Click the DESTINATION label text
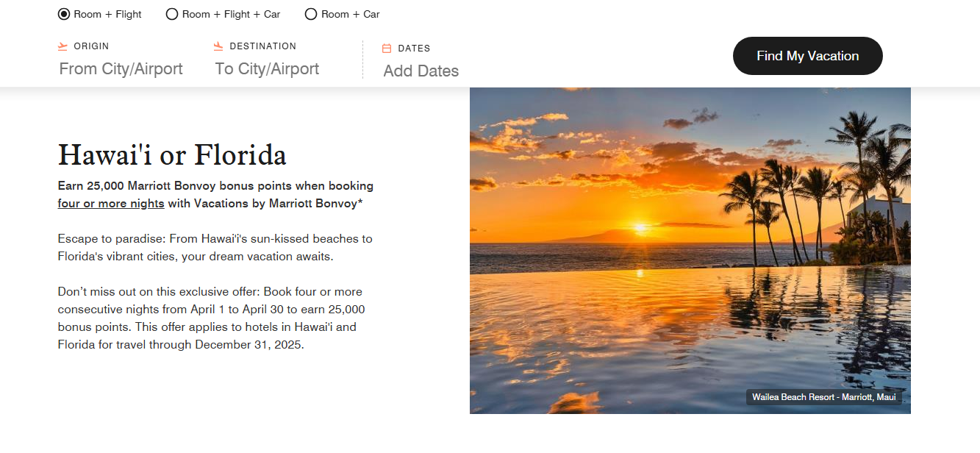The image size is (980, 453). pyautogui.click(x=262, y=46)
